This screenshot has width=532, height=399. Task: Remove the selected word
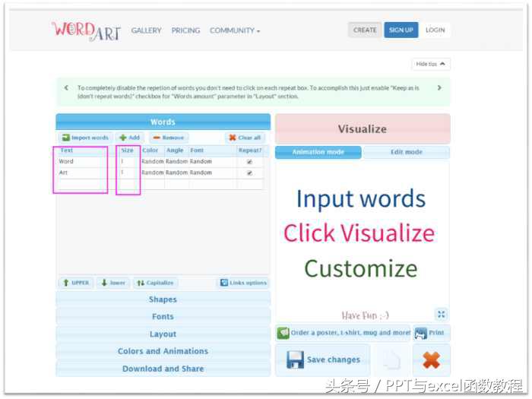(x=168, y=138)
